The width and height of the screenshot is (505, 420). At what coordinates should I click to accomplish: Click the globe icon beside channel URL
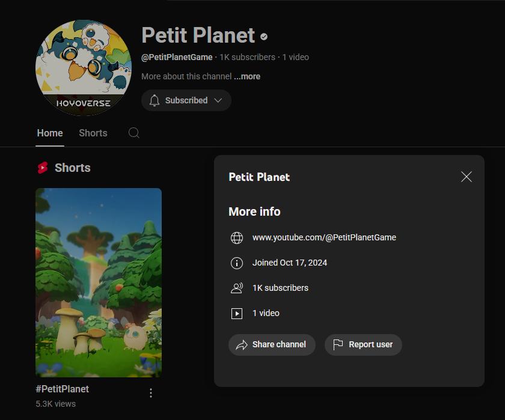[x=237, y=238]
